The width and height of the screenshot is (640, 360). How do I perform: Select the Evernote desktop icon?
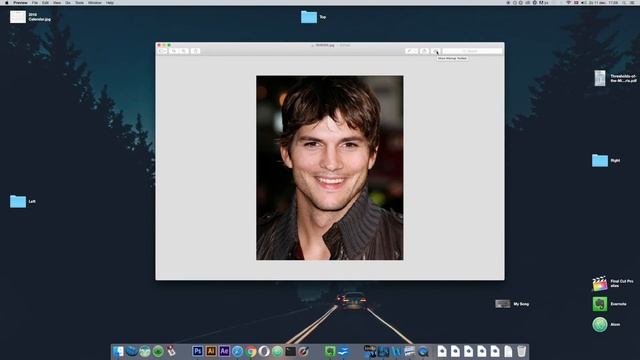tap(600, 304)
